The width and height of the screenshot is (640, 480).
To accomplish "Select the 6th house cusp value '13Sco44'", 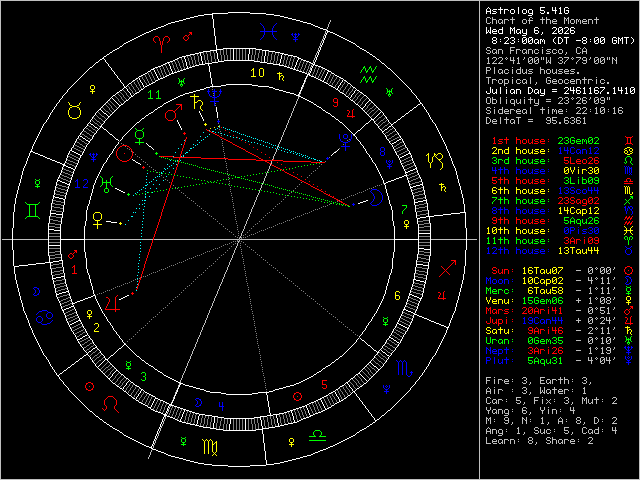I will 578,191.
